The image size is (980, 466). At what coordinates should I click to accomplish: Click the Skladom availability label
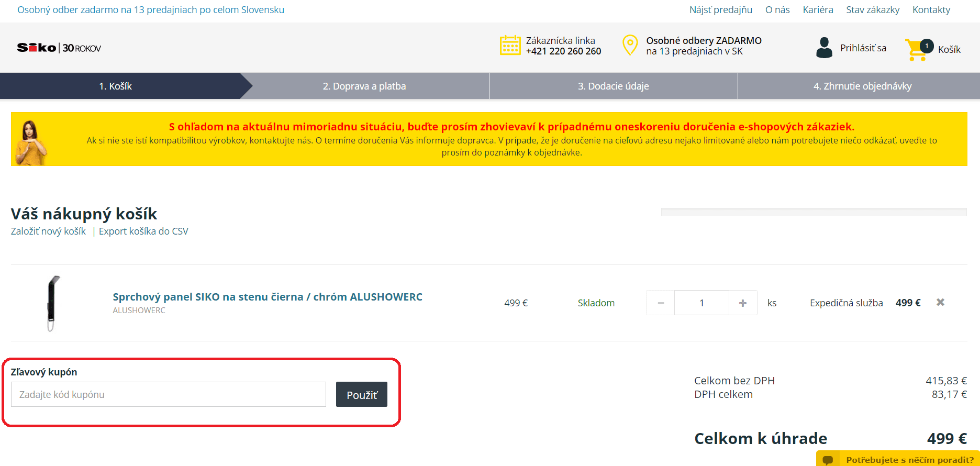596,303
